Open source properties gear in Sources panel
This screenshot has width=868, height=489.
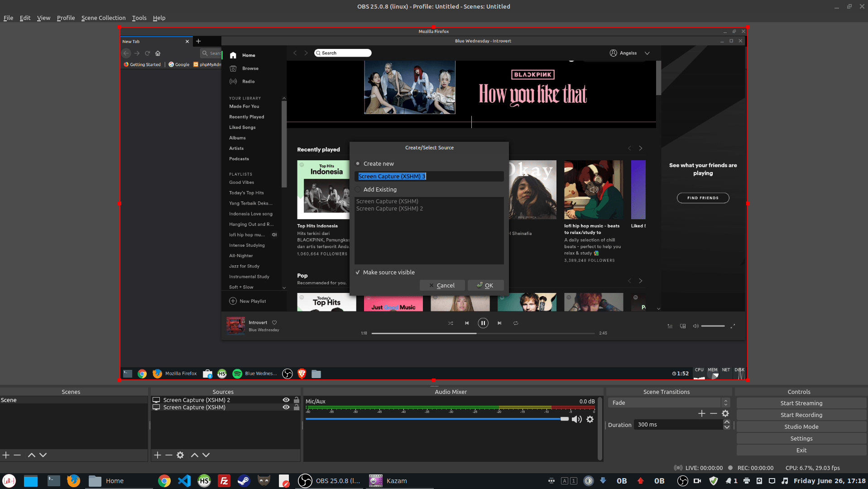[180, 455]
